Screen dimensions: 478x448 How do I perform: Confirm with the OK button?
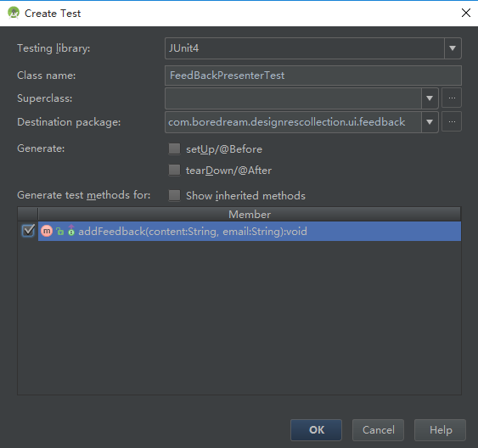click(x=316, y=429)
